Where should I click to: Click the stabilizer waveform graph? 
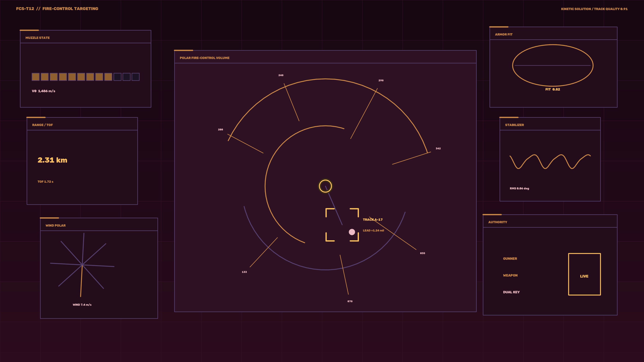[550, 161]
